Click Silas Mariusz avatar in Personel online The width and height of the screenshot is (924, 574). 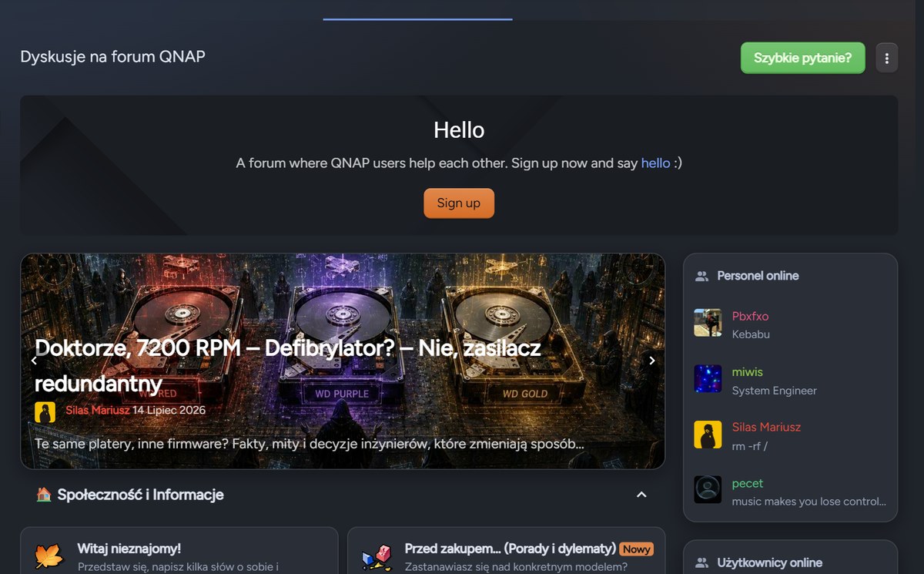click(708, 435)
